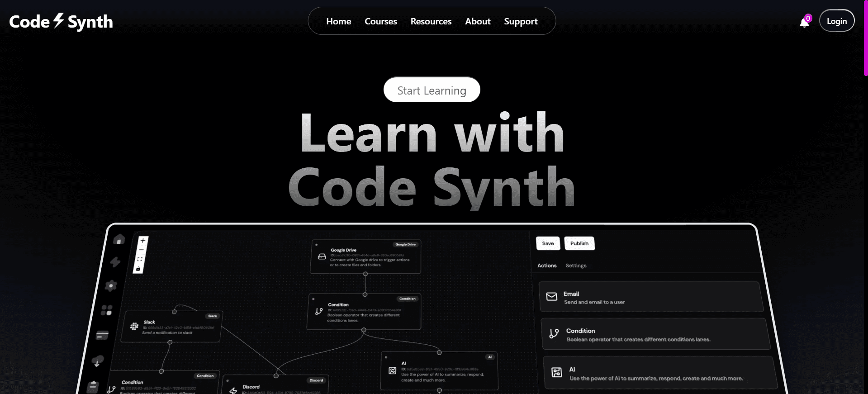Image resolution: width=868 pixels, height=394 pixels.
Task: Open the Resources nav item
Action: tap(431, 21)
